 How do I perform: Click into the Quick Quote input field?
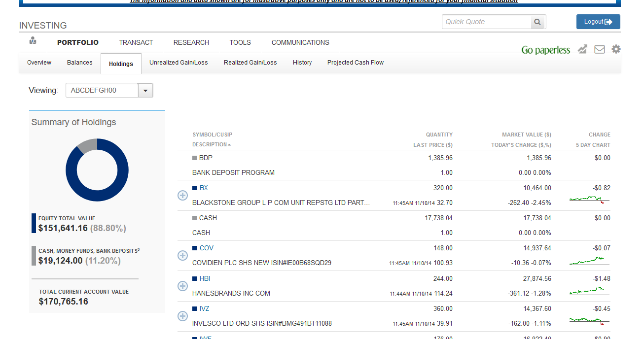pos(486,22)
